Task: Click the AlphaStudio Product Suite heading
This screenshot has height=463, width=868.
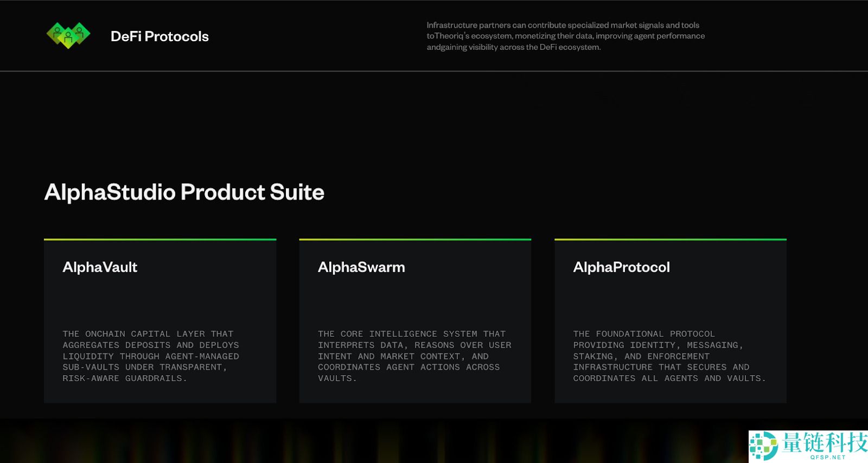Action: 184,192
